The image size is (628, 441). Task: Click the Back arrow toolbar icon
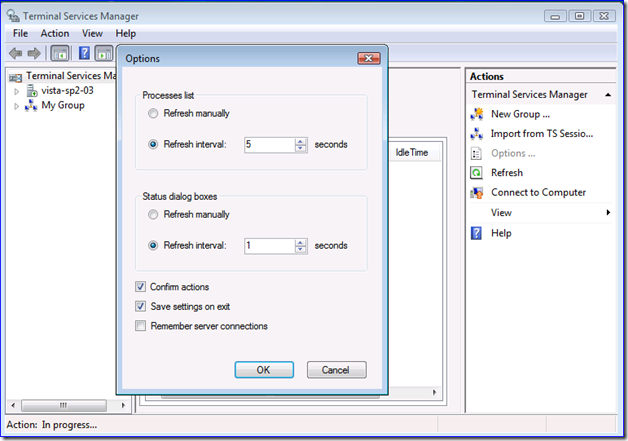[16, 53]
